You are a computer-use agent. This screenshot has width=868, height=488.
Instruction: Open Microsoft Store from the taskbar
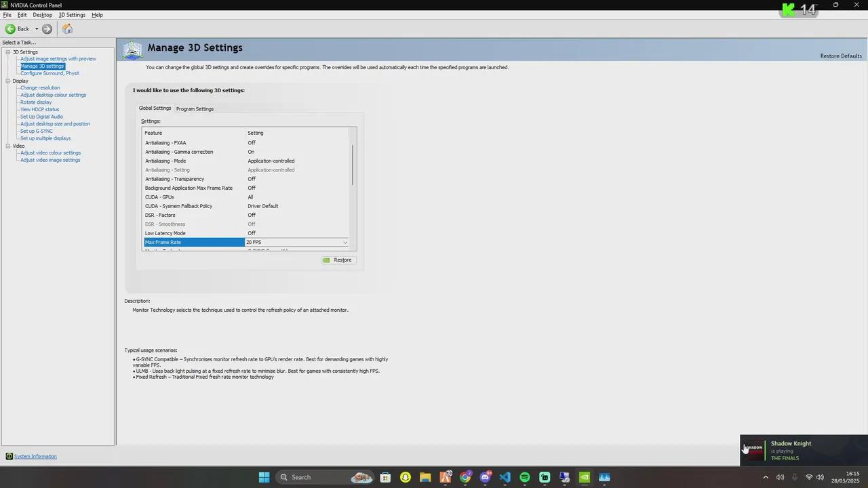tap(385, 477)
